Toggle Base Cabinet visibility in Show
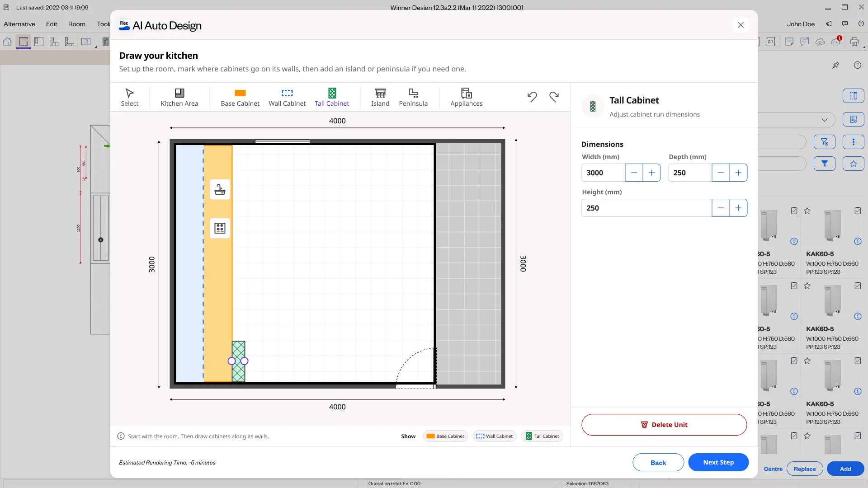 click(x=445, y=436)
